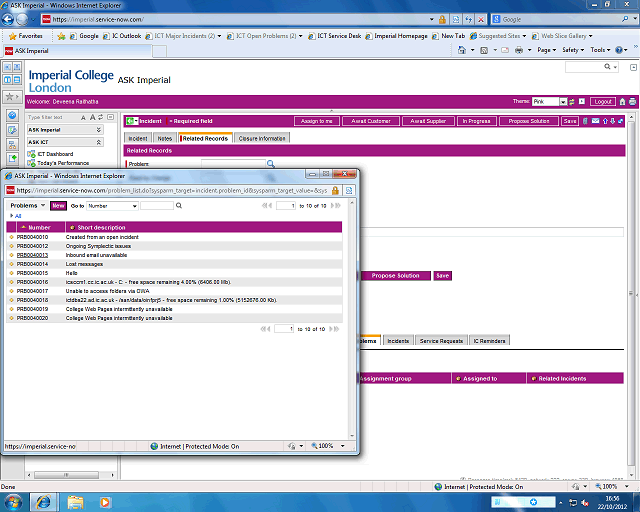Image resolution: width=640 pixels, height=512 pixels.
Task: Click the New button in Problems popup
Action: [x=58, y=205]
